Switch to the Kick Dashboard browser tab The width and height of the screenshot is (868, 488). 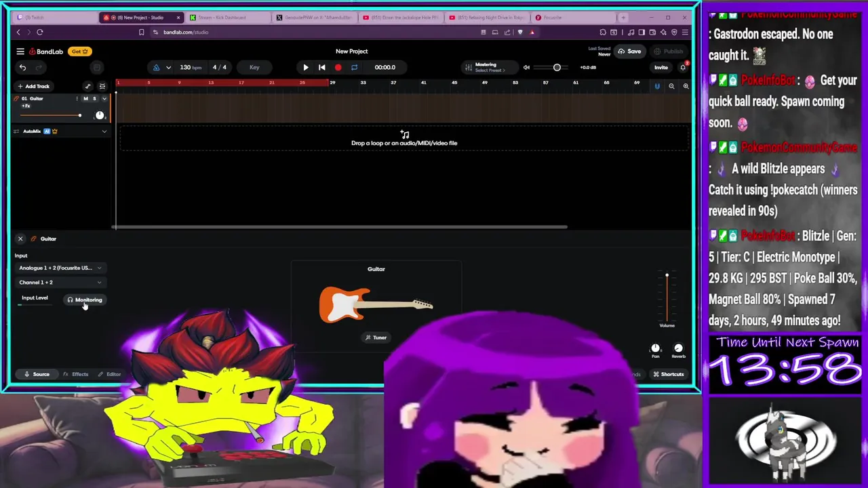coord(229,18)
